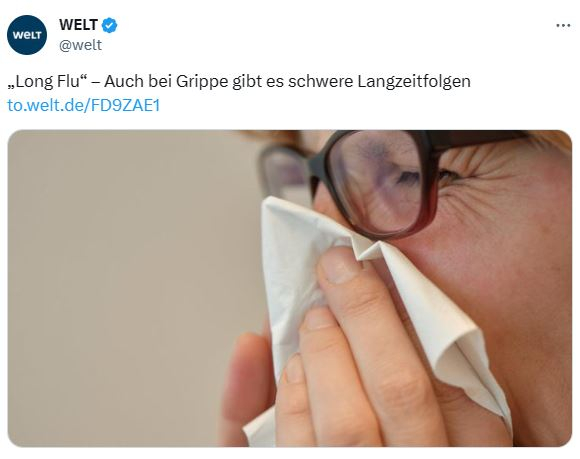Screen dimensions: 580x459
Task: Follow the to.welt.de/FD9ZAE1 link
Action: click(84, 105)
